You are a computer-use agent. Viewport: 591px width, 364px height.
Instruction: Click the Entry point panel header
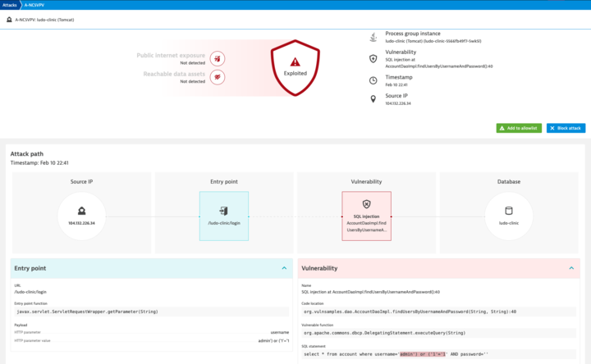click(152, 268)
